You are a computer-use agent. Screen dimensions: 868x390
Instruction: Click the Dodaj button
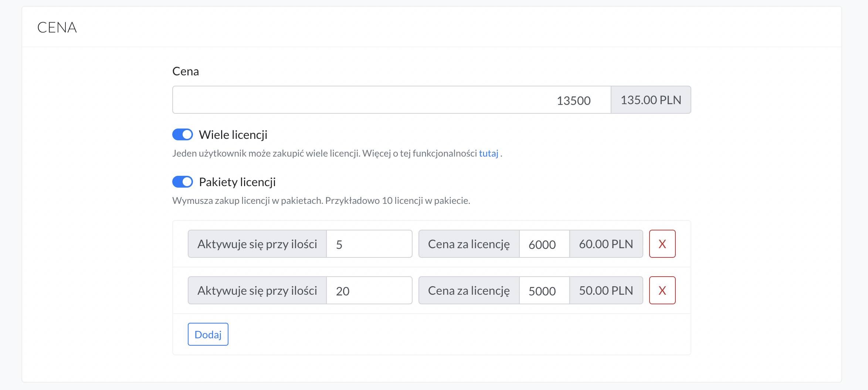tap(208, 334)
